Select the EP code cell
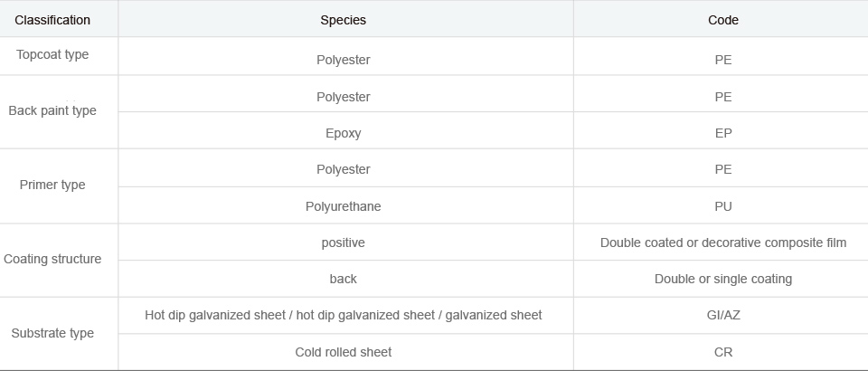Screen dimensions: 868x371 coord(722,133)
